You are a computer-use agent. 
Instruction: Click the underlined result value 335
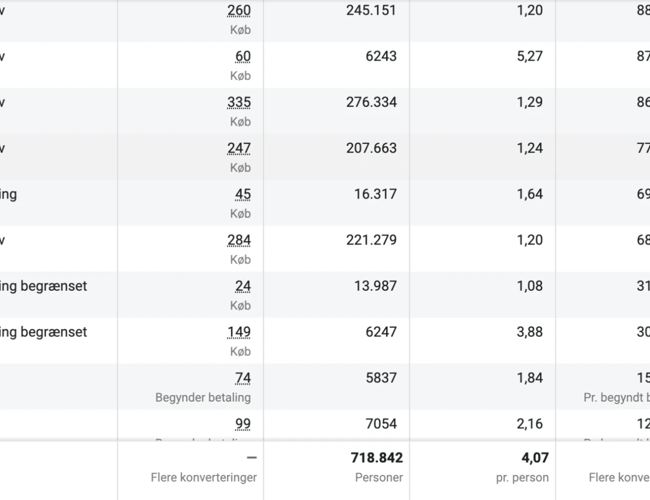pyautogui.click(x=239, y=103)
